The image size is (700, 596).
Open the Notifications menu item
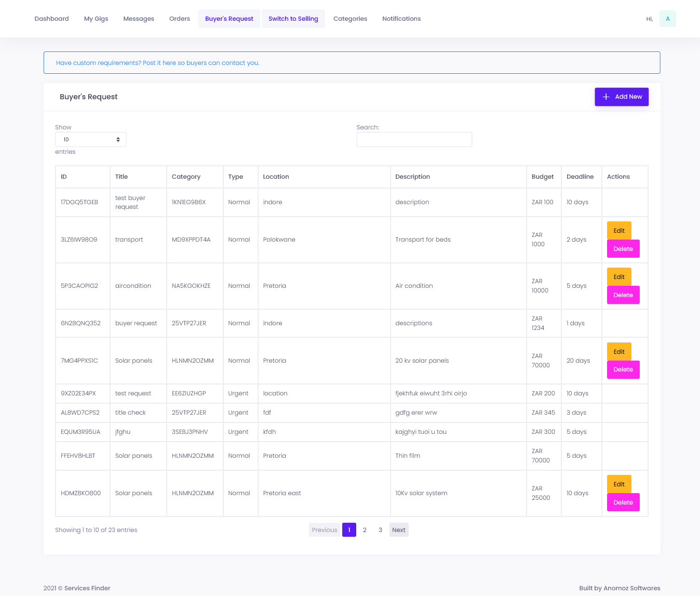tap(401, 18)
